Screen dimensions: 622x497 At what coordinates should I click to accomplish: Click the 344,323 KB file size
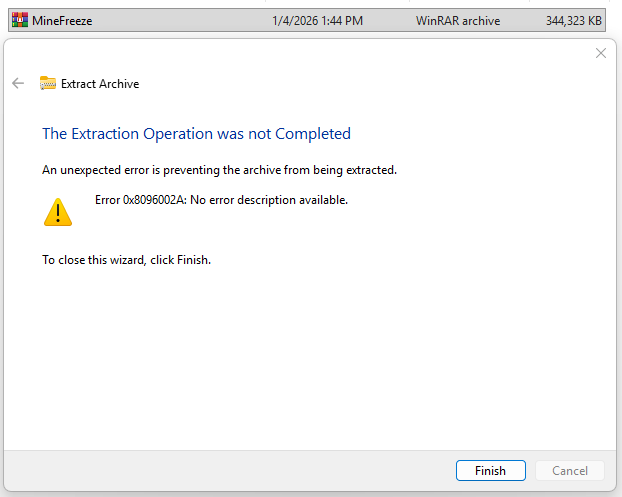click(576, 20)
